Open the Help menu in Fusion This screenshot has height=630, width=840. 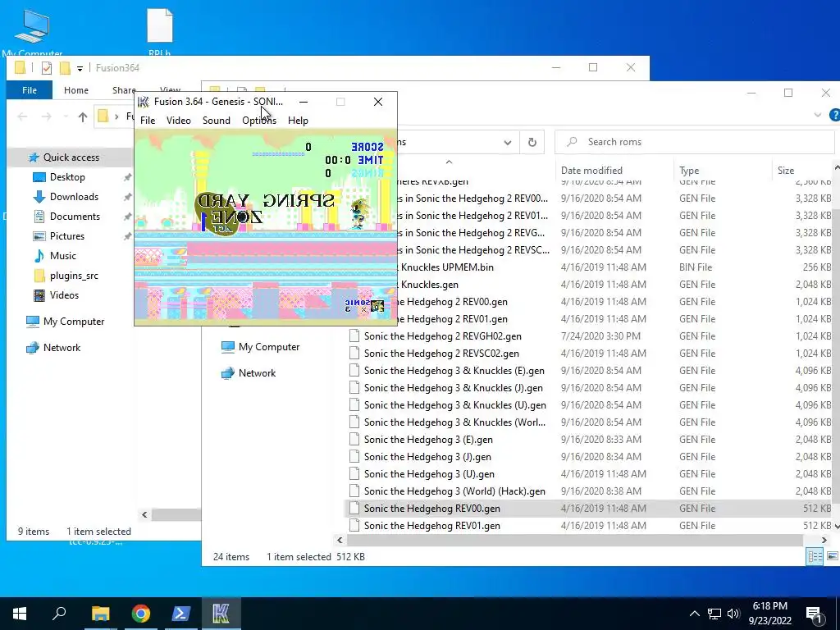(298, 121)
